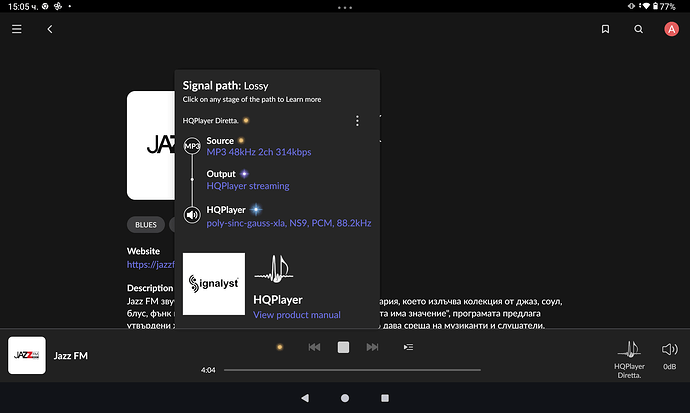Open the volume control showing 0dB

click(x=670, y=356)
